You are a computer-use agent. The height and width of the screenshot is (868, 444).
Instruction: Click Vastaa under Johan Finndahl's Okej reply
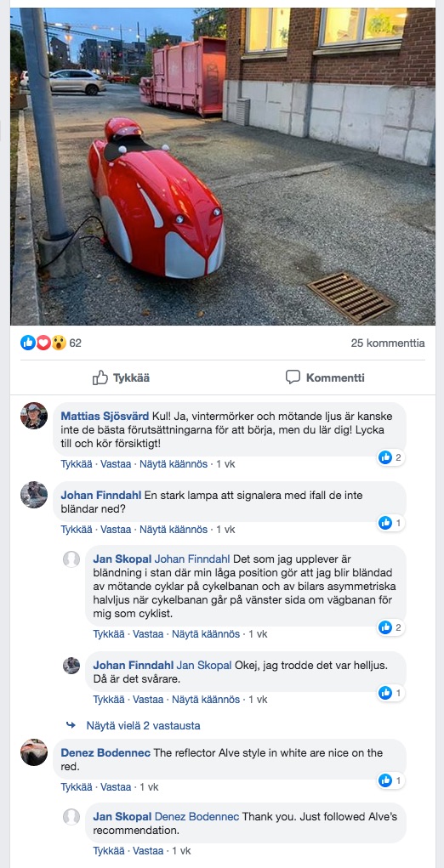point(148,699)
